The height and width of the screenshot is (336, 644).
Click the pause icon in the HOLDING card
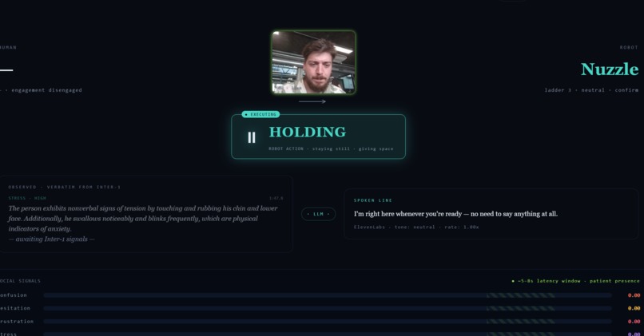coord(252,137)
